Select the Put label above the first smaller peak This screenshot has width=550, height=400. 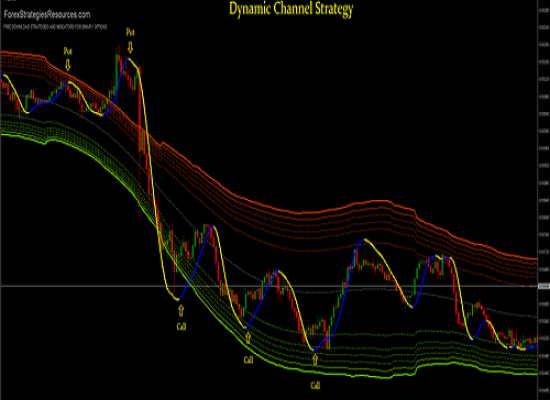68,51
